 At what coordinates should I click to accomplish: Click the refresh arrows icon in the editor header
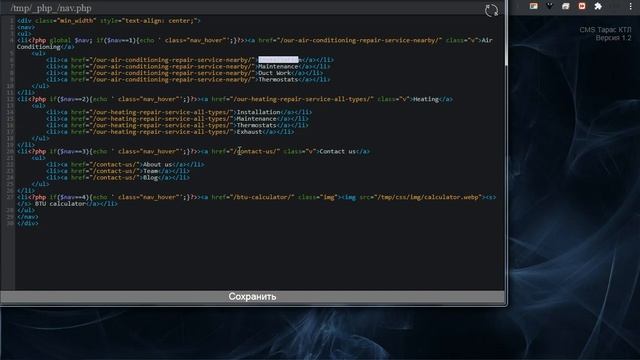(491, 10)
